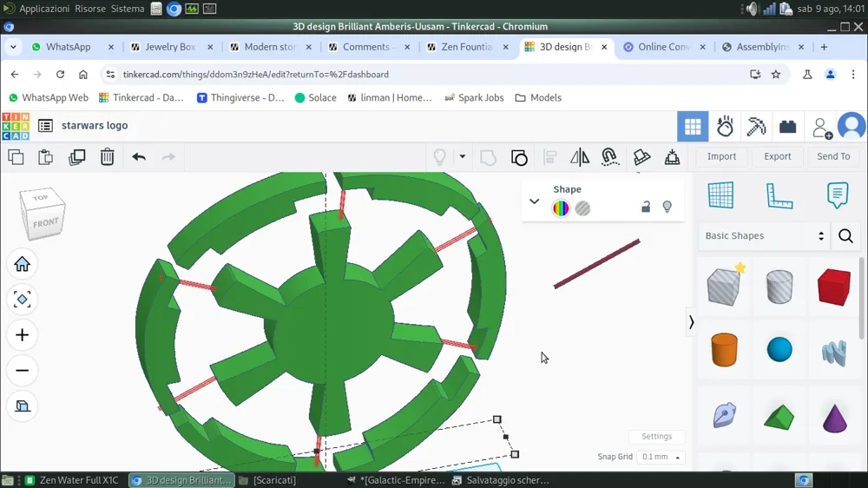Pick the Cylinder hole shape
Screen dimensions: 868x488
click(779, 287)
